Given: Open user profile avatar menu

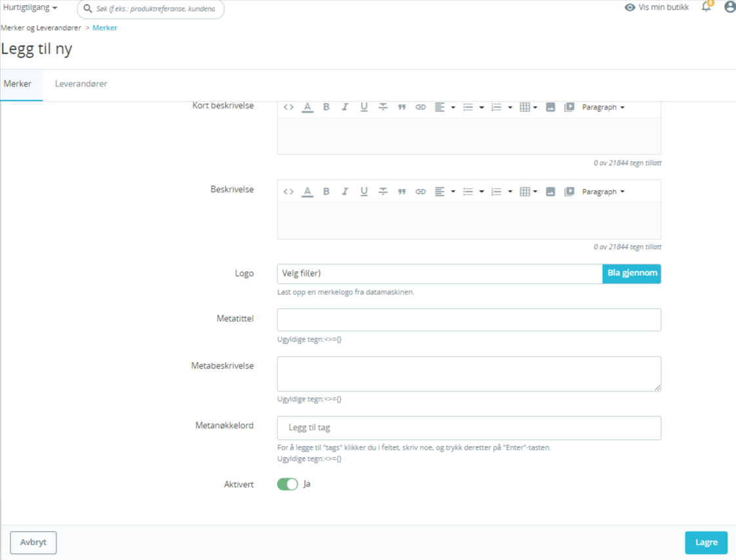Looking at the screenshot, I should [x=730, y=7].
